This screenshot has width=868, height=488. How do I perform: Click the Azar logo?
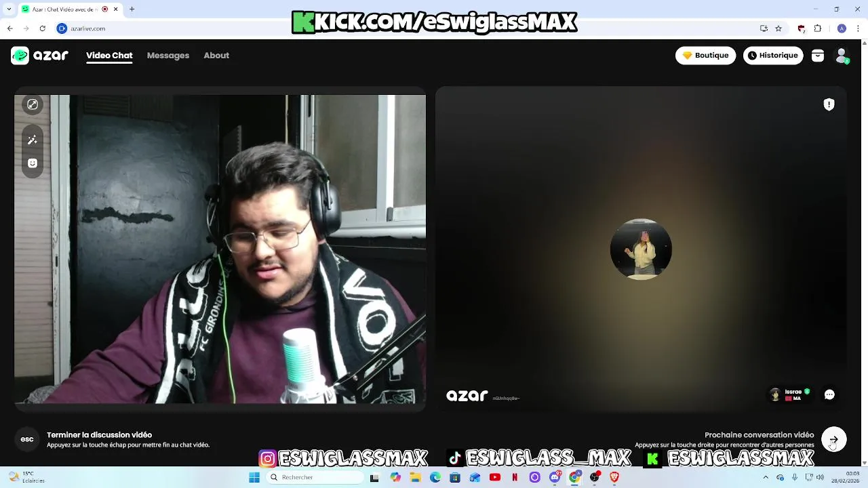pos(39,56)
